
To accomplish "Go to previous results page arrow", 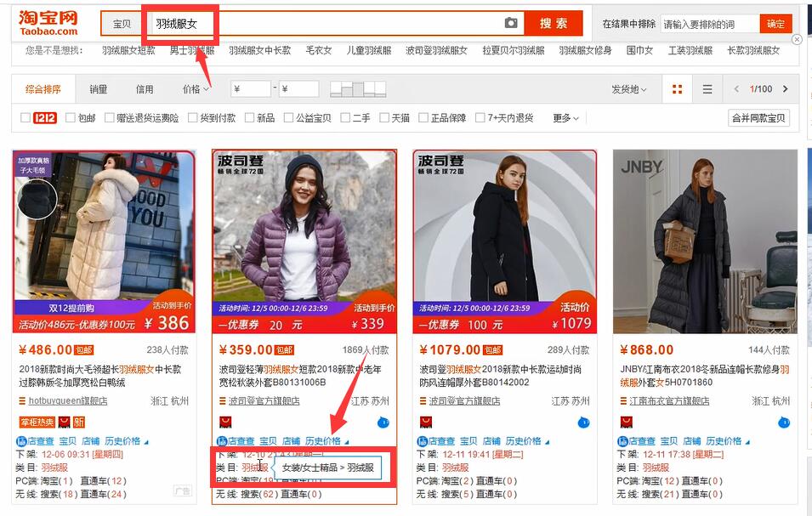I will point(736,89).
